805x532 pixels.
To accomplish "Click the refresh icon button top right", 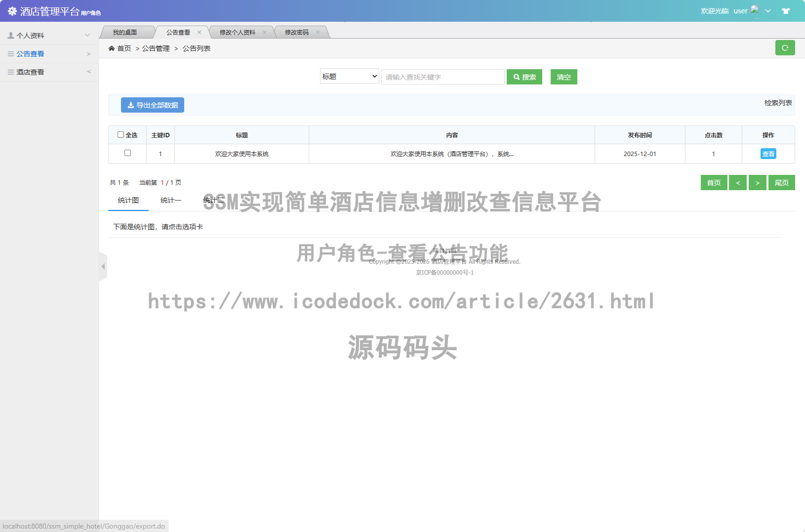I will [785, 48].
